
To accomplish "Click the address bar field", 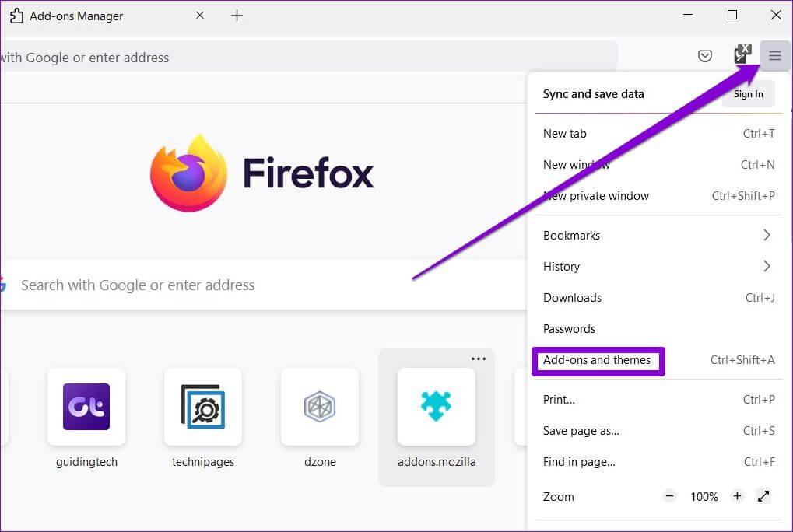I will (x=308, y=58).
